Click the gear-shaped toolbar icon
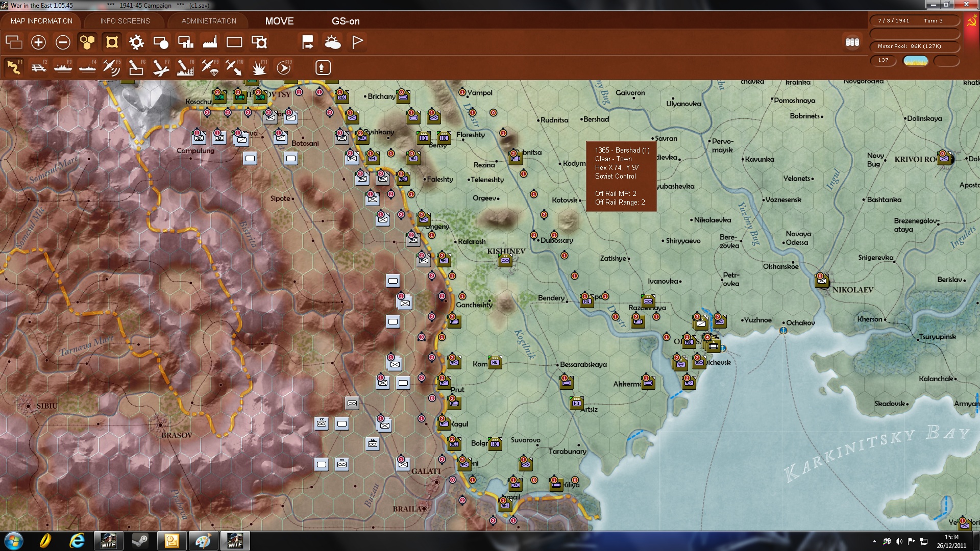This screenshot has height=551, width=980. 136,42
